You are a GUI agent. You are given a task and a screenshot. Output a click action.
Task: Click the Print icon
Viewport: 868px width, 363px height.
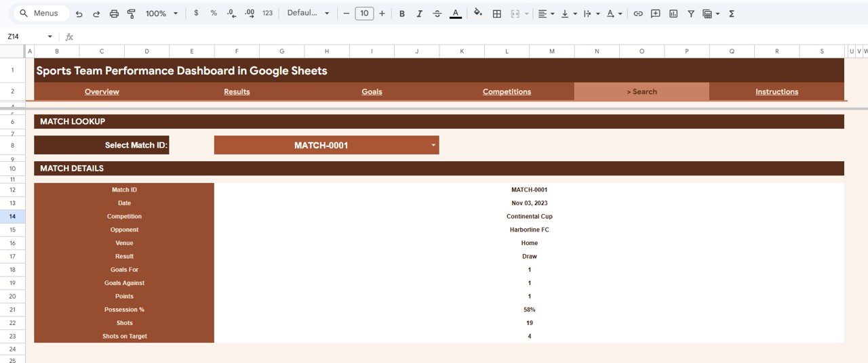114,14
